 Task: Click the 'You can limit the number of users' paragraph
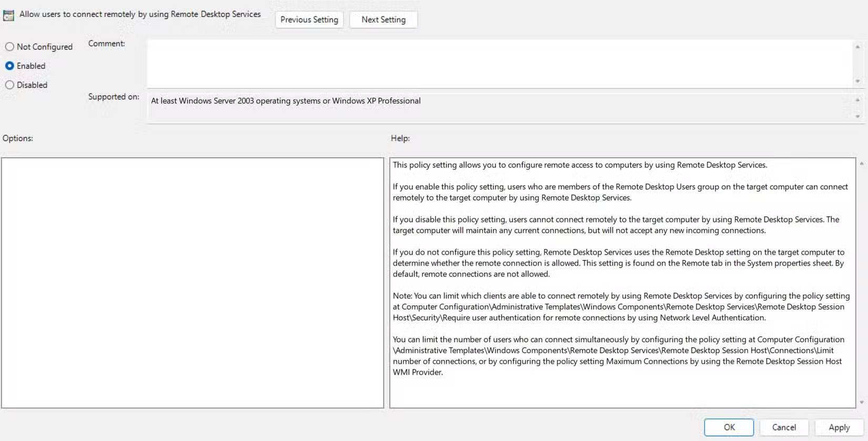619,356
